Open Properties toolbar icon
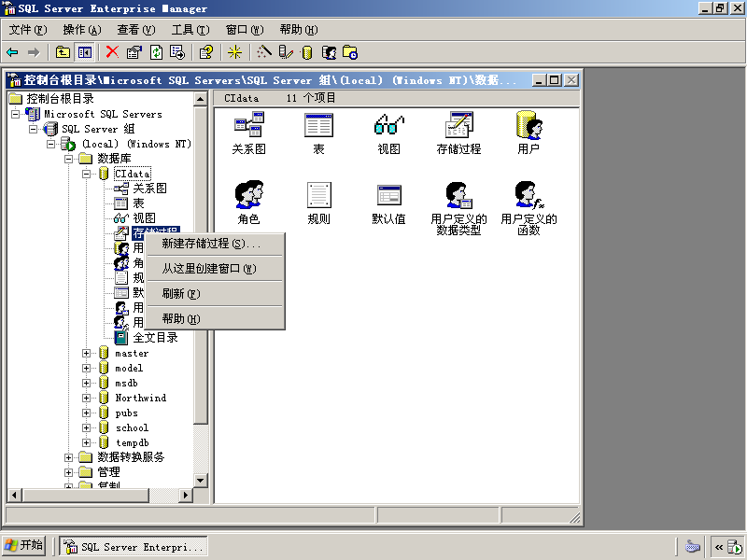747x560 pixels. [x=134, y=52]
